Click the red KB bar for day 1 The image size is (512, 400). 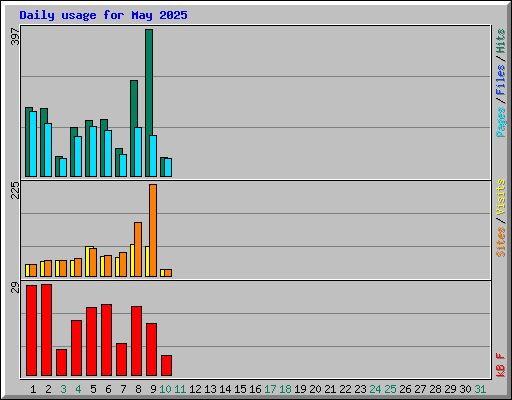click(32, 330)
